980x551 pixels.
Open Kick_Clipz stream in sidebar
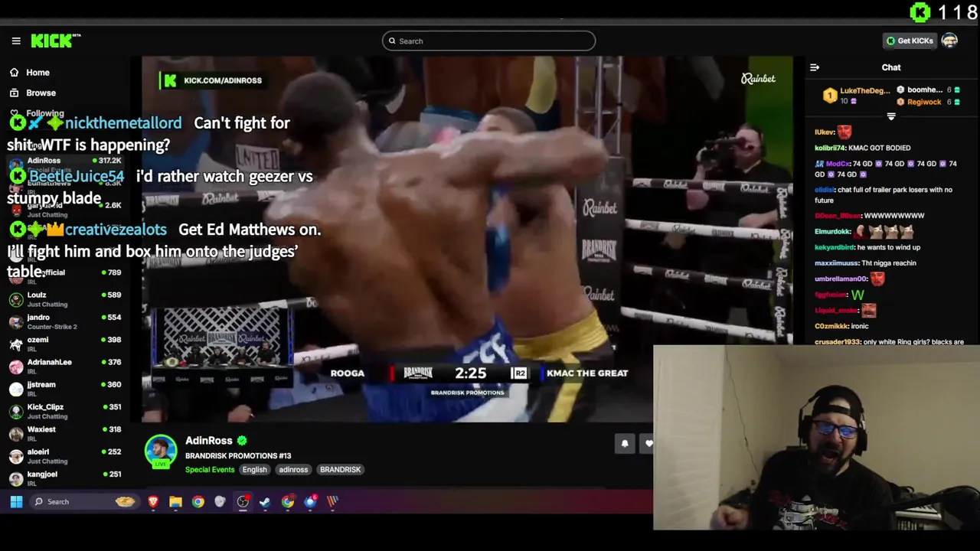coord(65,411)
